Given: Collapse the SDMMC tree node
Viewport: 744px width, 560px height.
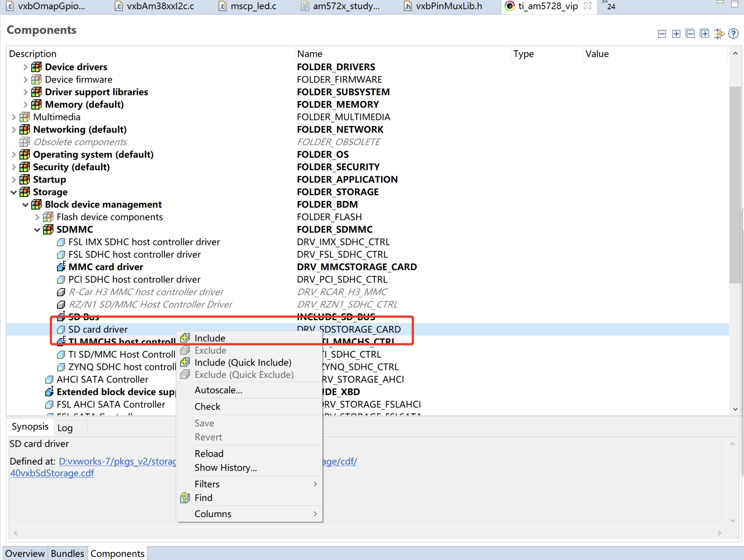Looking at the screenshot, I should (37, 230).
